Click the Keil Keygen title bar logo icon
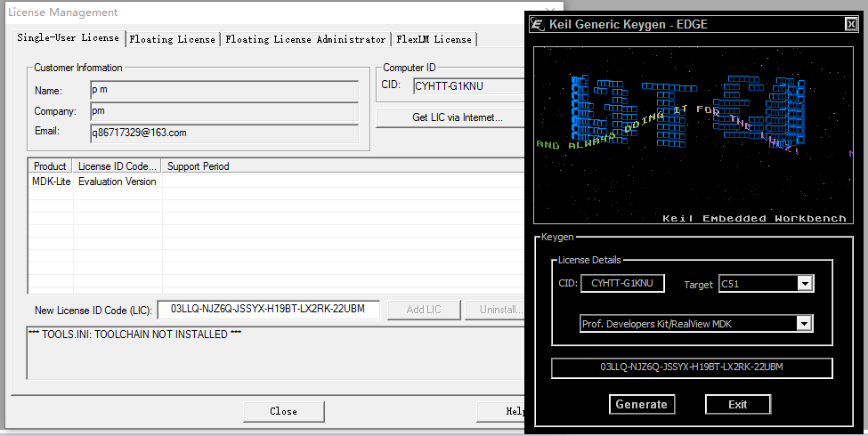 click(537, 24)
